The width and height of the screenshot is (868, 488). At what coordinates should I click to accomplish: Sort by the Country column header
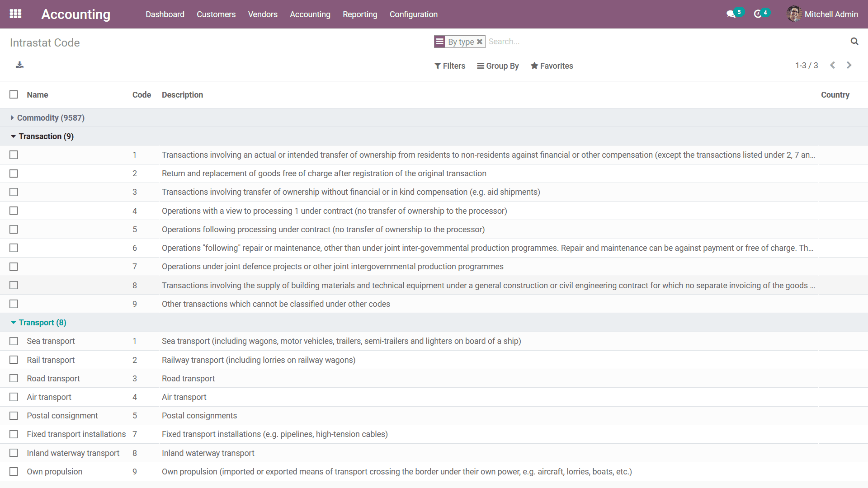835,95
